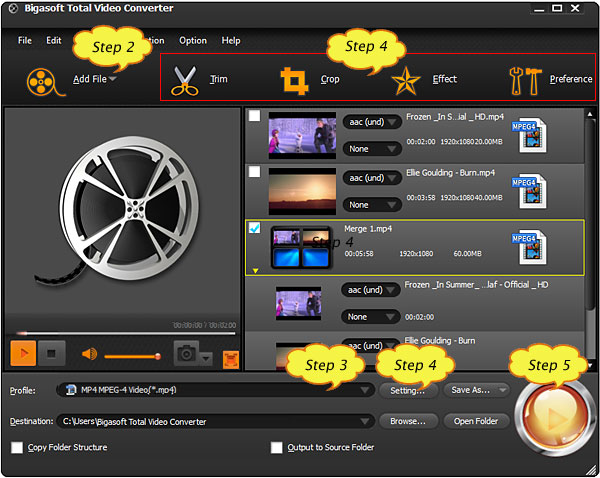The height and width of the screenshot is (478, 600).
Task: Click the Save As... button
Action: pos(476,390)
